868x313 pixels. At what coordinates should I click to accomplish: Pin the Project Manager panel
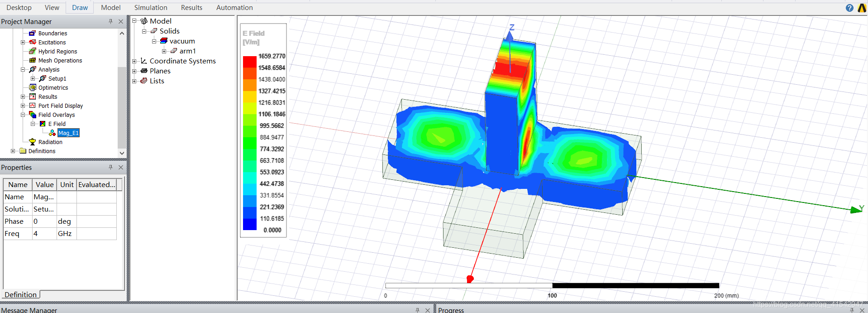click(110, 21)
